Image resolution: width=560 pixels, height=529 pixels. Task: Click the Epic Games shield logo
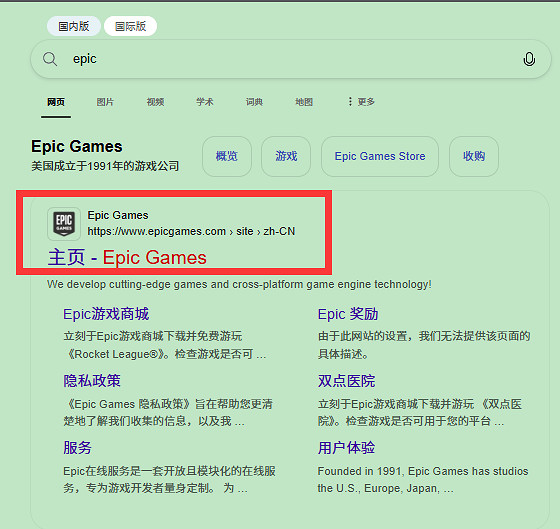tap(64, 224)
